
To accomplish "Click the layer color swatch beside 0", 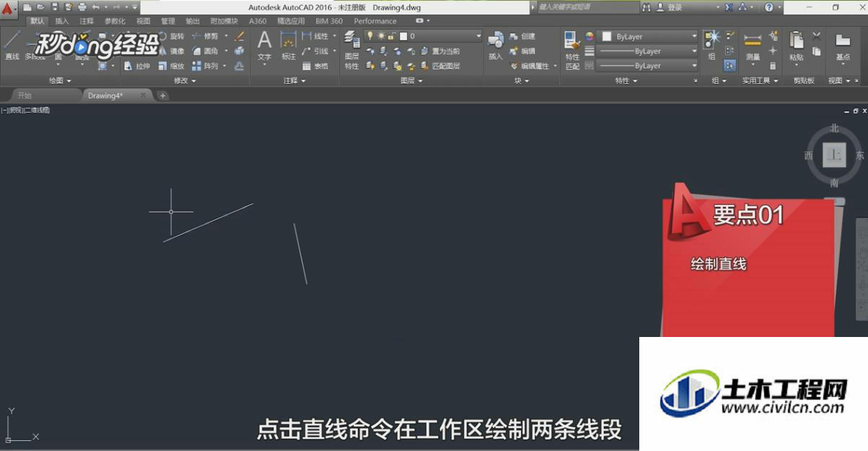I will point(403,35).
